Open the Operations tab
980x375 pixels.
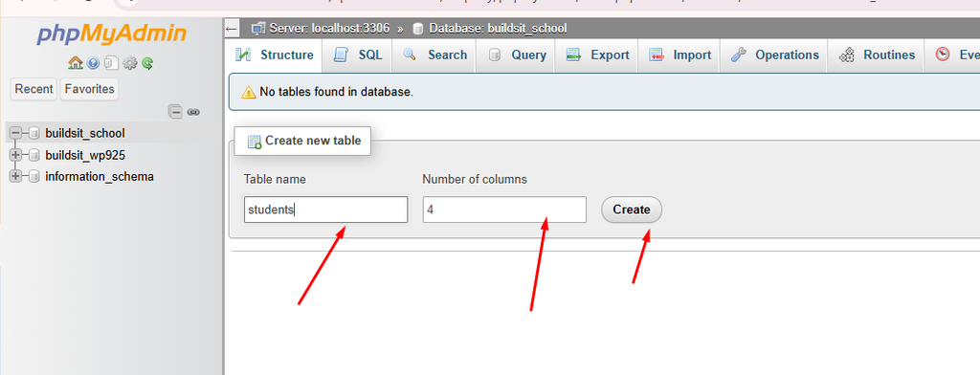774,55
